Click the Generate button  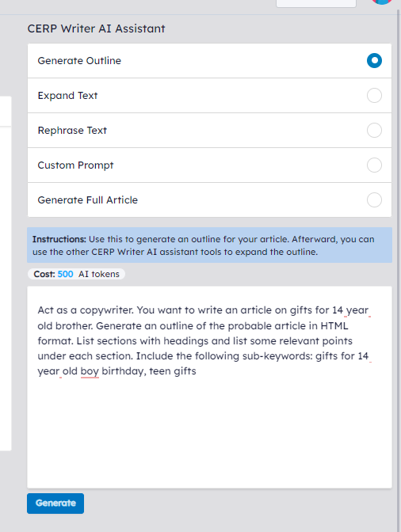click(55, 503)
